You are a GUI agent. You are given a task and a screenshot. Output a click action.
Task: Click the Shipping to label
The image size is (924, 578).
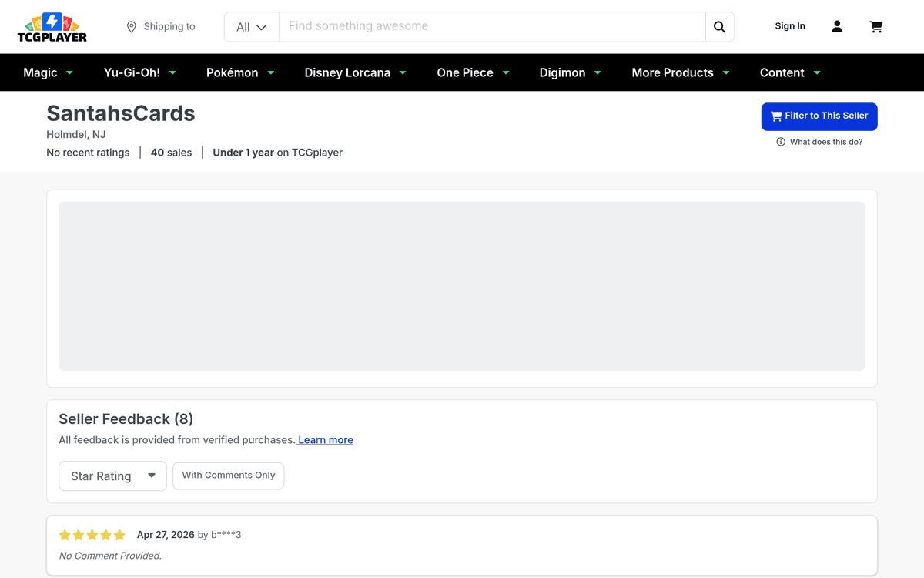(169, 26)
